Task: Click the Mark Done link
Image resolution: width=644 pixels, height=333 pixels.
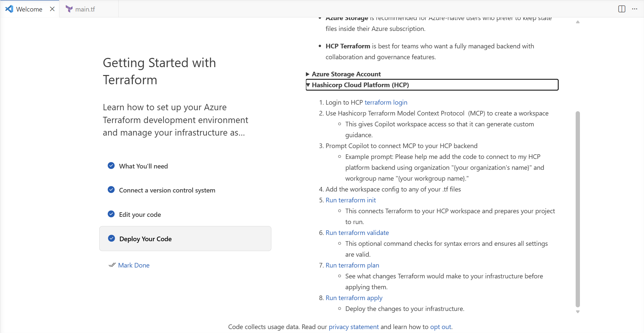Action: tap(134, 265)
